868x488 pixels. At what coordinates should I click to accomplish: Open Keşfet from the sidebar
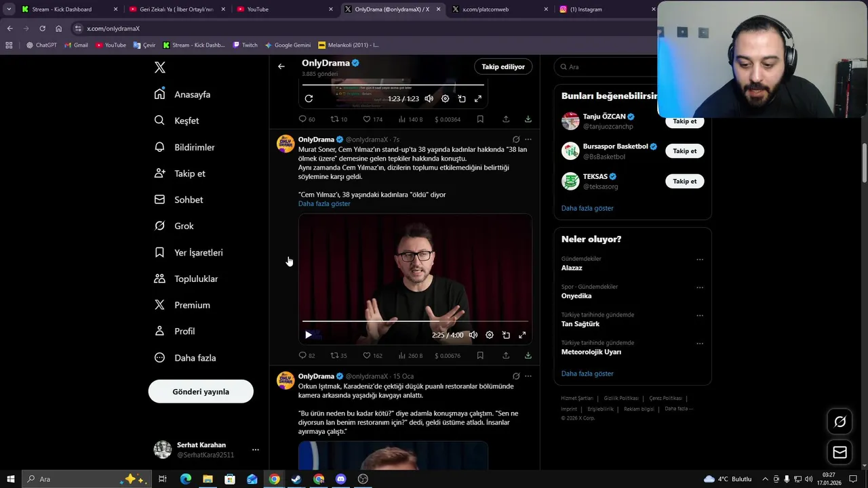pos(176,121)
